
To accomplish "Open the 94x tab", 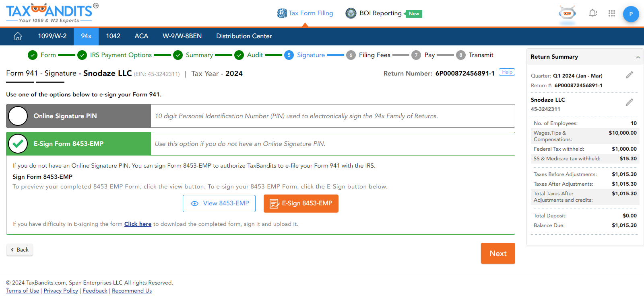I will point(86,36).
